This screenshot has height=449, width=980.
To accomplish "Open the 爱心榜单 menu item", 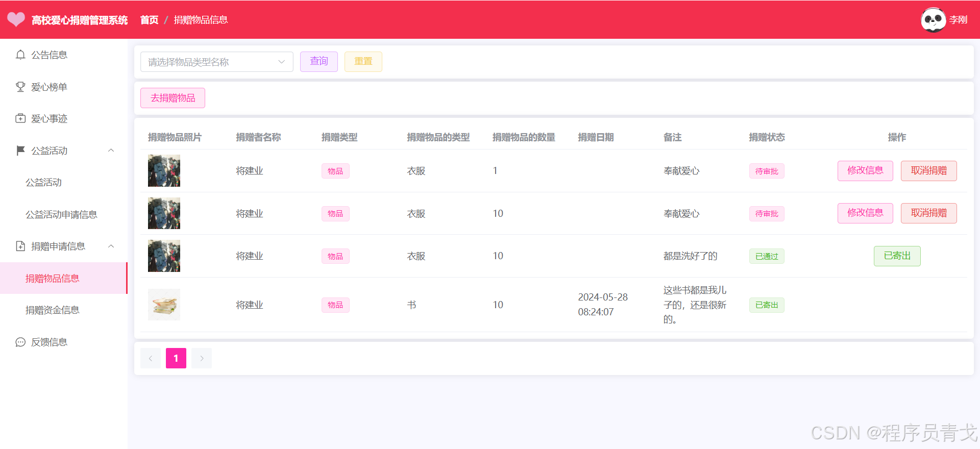I will coord(64,87).
